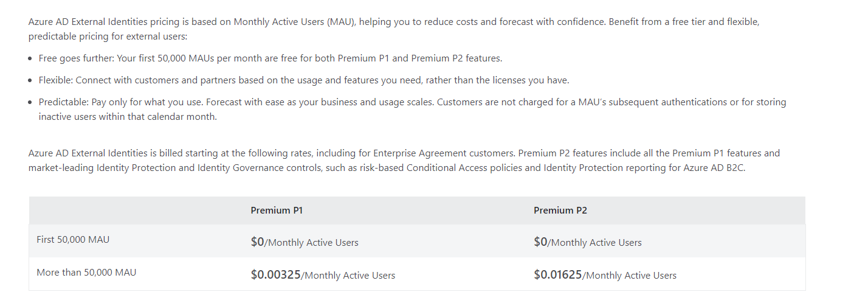Image resolution: width=868 pixels, height=303 pixels.
Task: Click the 'Predictable' bullet point text
Action: tap(412, 110)
